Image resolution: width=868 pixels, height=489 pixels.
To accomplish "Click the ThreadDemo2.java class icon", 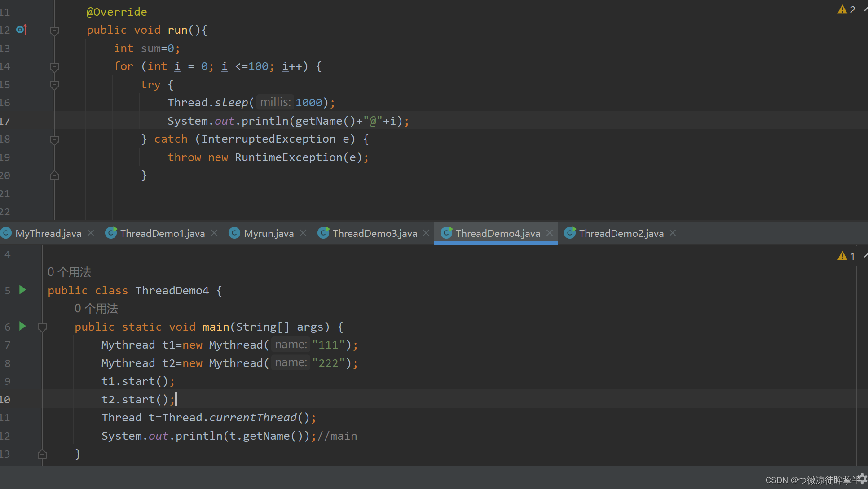I will pyautogui.click(x=570, y=233).
